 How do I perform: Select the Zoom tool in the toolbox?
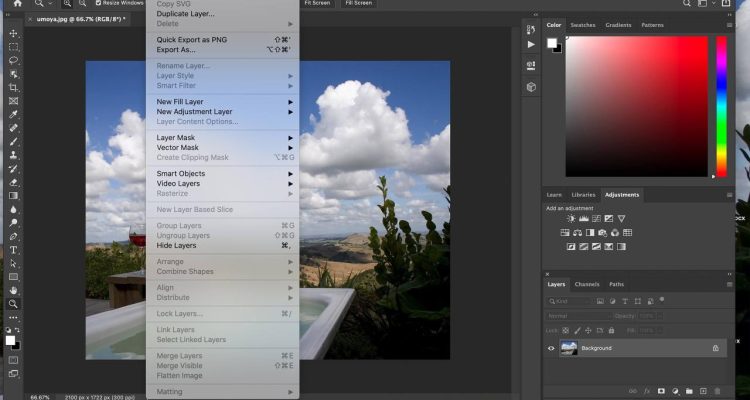13,304
